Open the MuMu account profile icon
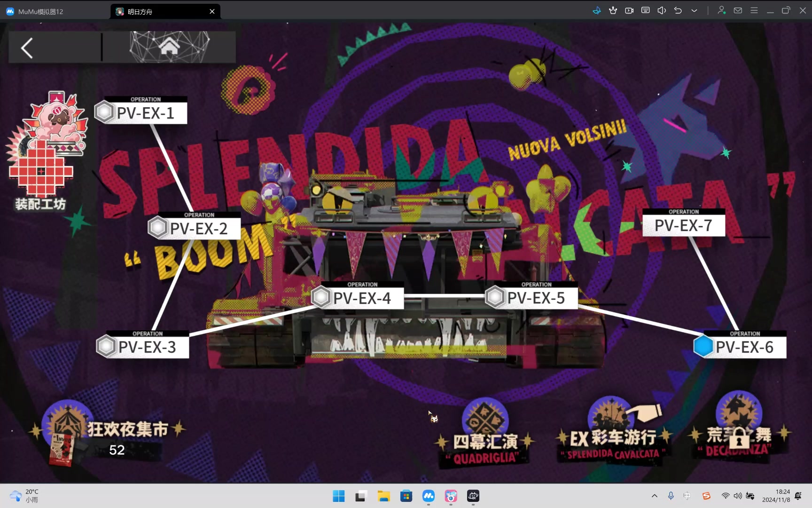The image size is (812, 508). pyautogui.click(x=721, y=11)
